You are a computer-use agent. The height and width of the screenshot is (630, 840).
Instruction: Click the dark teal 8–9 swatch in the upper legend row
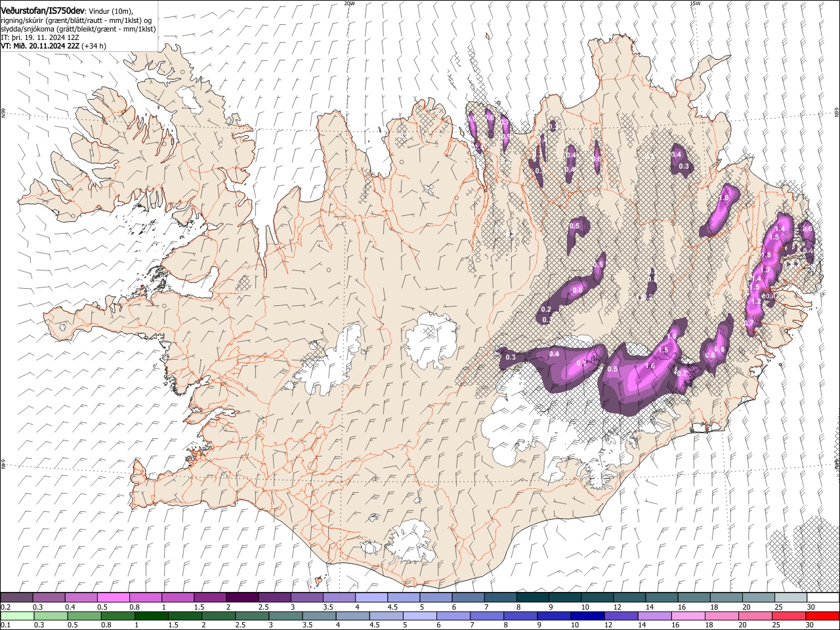[532, 598]
